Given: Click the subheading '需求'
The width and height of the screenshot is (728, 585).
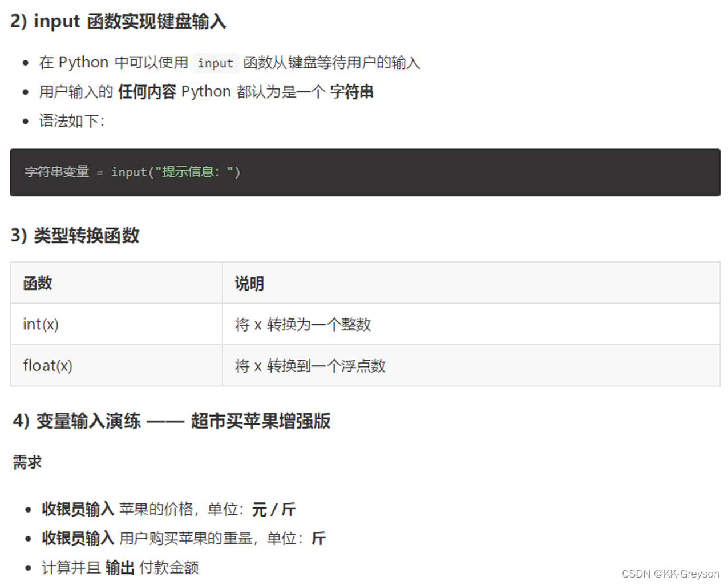Looking at the screenshot, I should pos(27,462).
